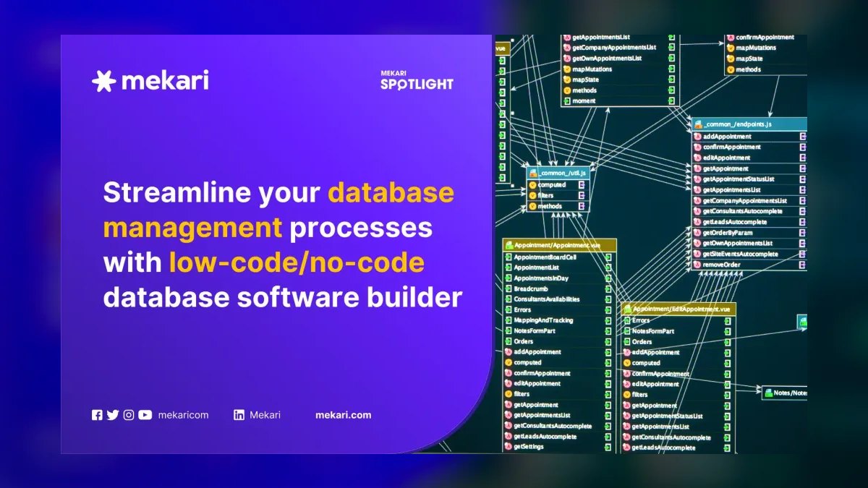Click the lambda icon beside getAppointmentStatusList in EditAppointment.vue
The height and width of the screenshot is (488, 868).
pos(627,416)
